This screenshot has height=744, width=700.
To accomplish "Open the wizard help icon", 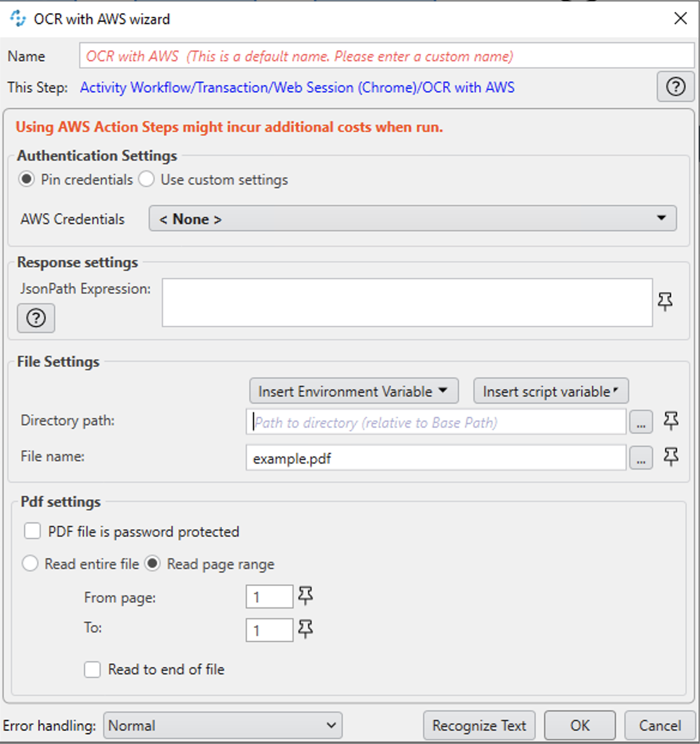I will click(x=675, y=87).
